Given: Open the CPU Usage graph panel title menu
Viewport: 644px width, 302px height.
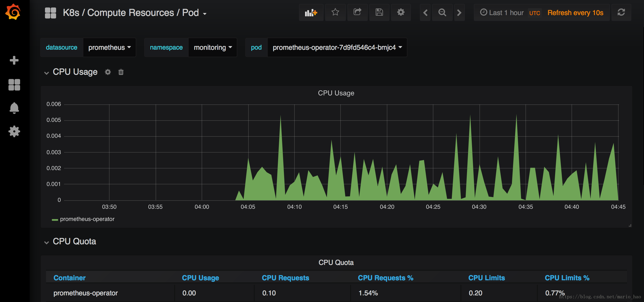Looking at the screenshot, I should point(336,93).
